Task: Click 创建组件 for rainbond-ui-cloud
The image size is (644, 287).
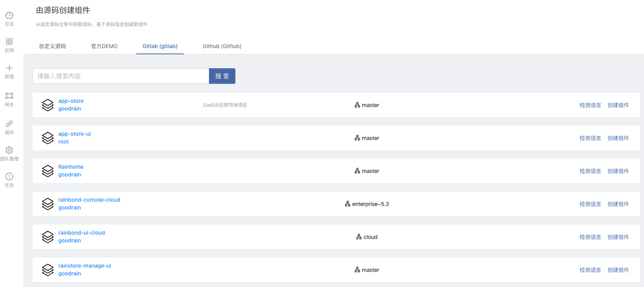Action: coord(618,237)
